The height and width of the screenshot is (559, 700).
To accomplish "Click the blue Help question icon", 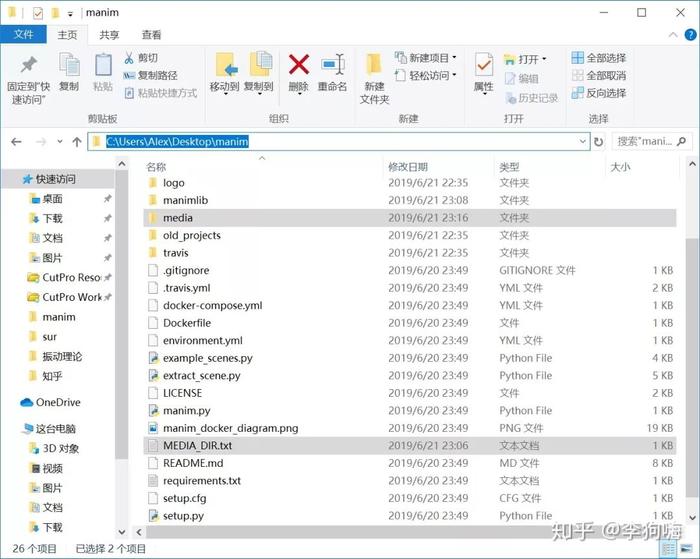I will [x=690, y=35].
